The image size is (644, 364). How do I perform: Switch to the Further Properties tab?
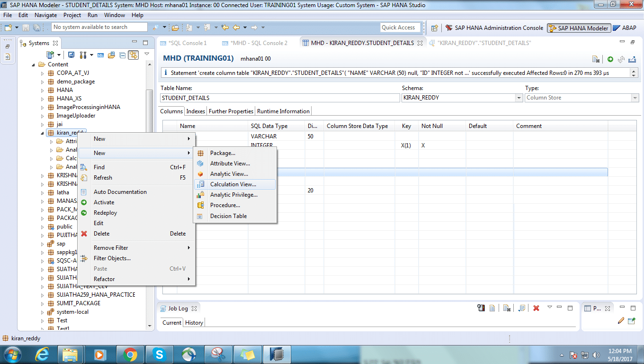click(x=231, y=111)
